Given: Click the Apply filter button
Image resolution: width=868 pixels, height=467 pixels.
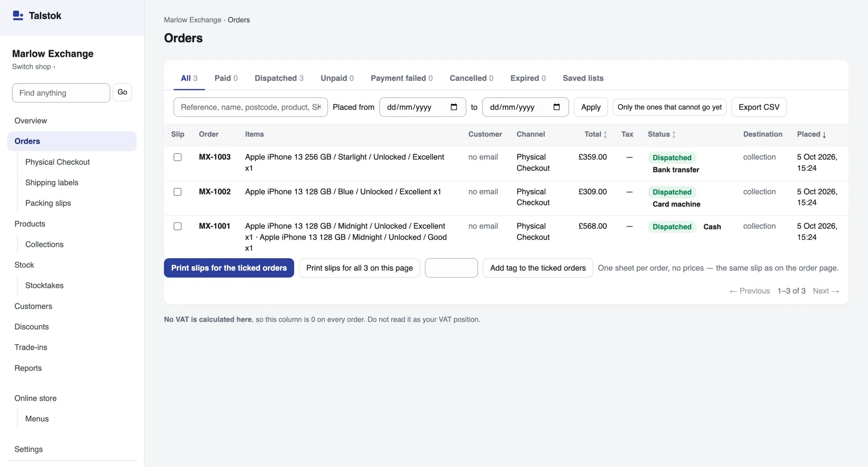Looking at the screenshot, I should 591,107.
